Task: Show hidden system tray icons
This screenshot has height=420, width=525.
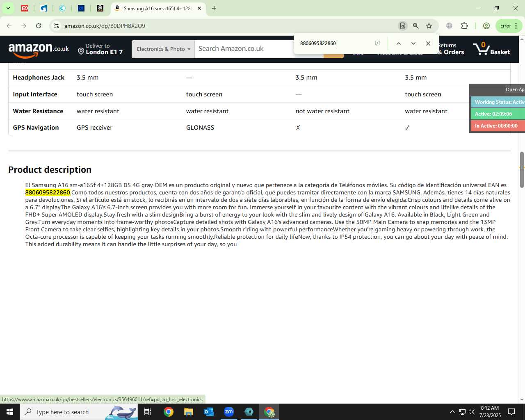Action: pyautogui.click(x=452, y=412)
